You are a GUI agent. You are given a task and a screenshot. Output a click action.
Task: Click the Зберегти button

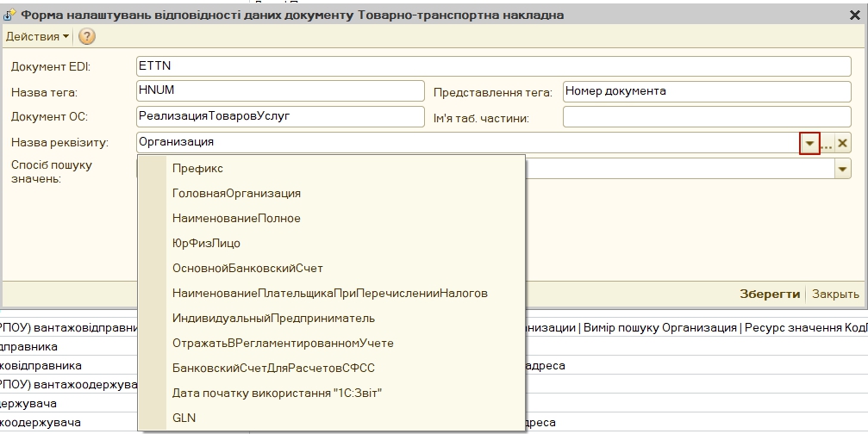click(x=770, y=294)
